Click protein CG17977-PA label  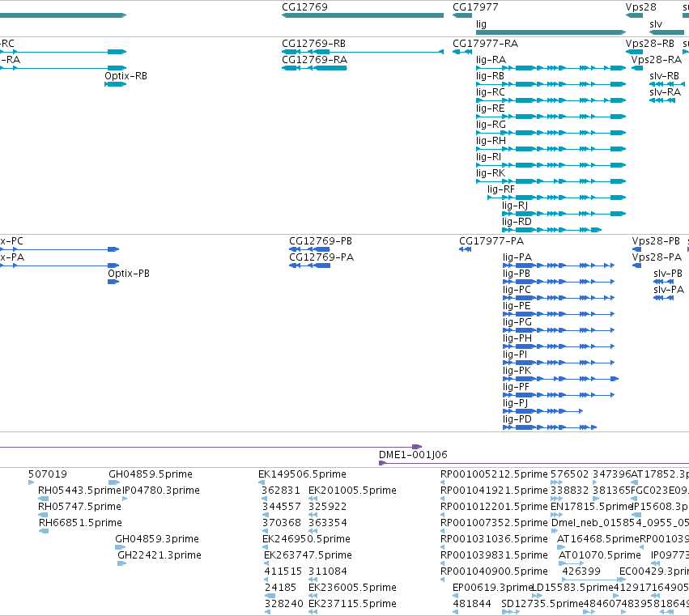[x=491, y=241]
